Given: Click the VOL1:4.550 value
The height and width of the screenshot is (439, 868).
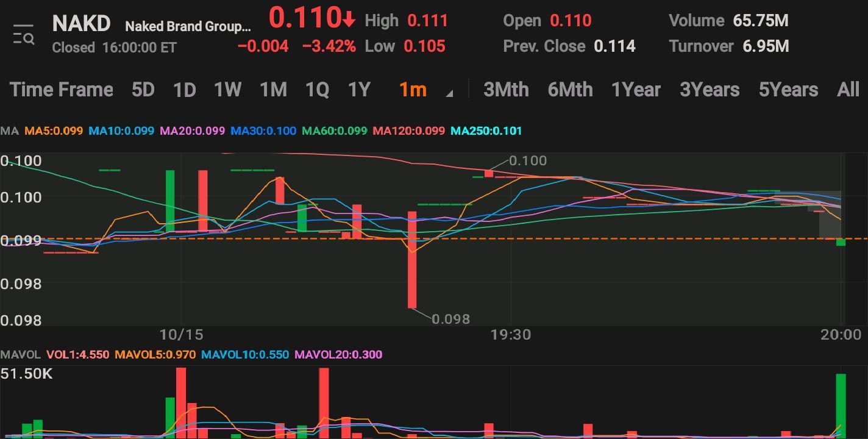Looking at the screenshot, I should [x=78, y=355].
